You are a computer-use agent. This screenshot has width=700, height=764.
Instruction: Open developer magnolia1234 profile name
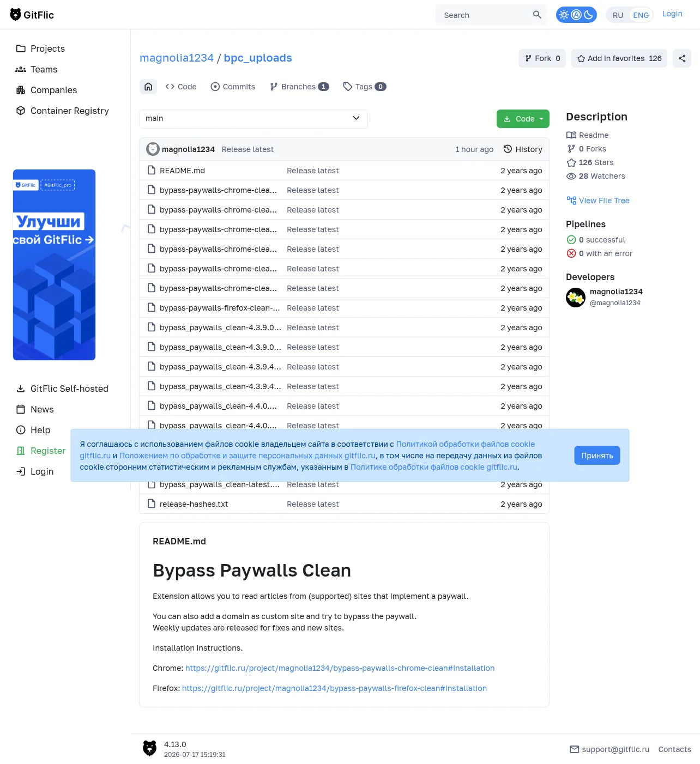point(616,292)
